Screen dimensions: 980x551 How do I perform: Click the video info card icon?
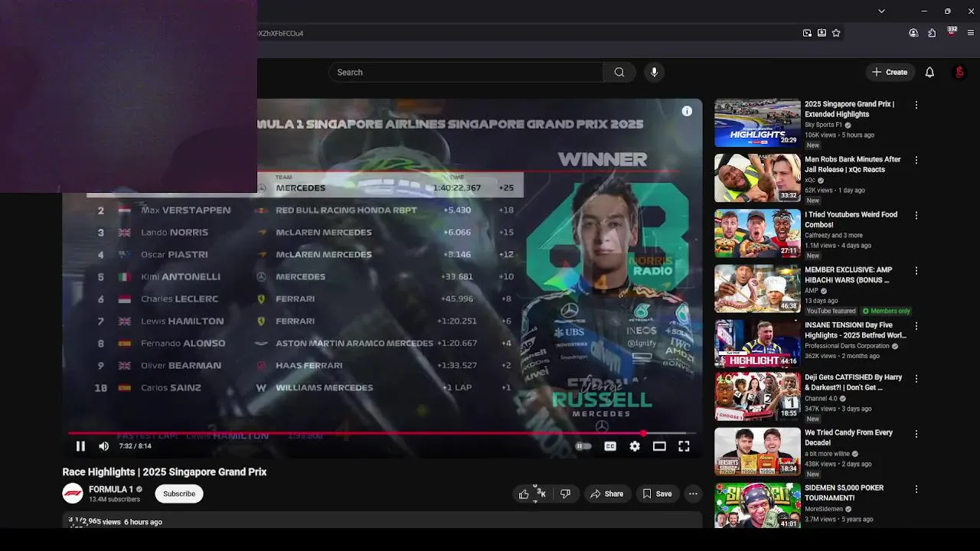(x=687, y=111)
